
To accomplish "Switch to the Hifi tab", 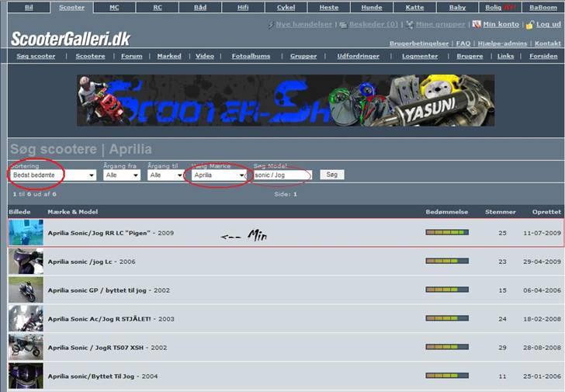I will coord(243,7).
